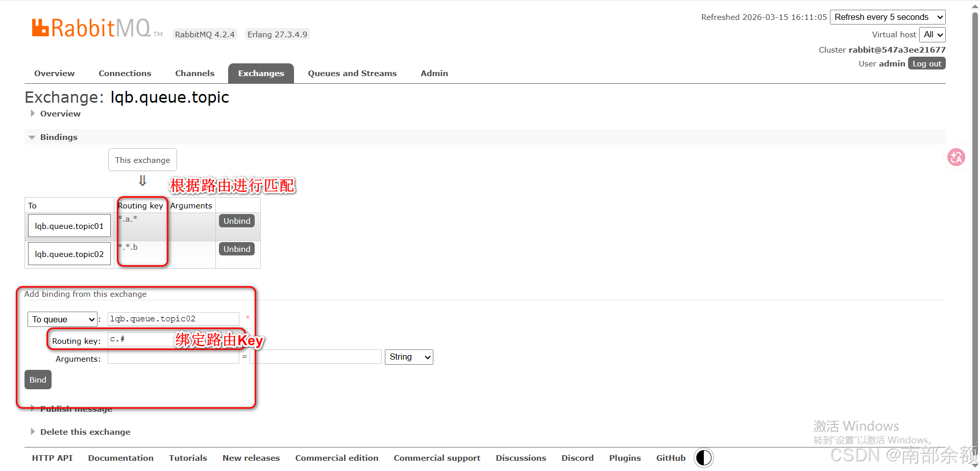Click the Erlang 27.3.4.9 version badge

click(277, 34)
